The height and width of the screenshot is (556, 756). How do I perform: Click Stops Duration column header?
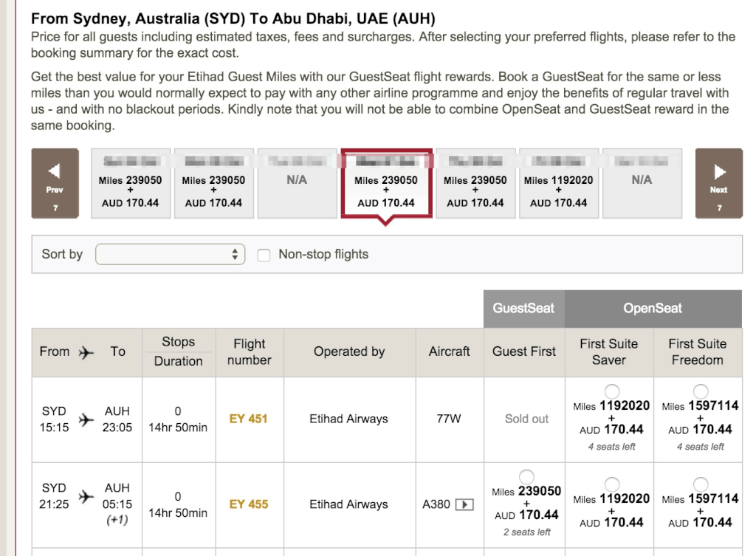179,352
